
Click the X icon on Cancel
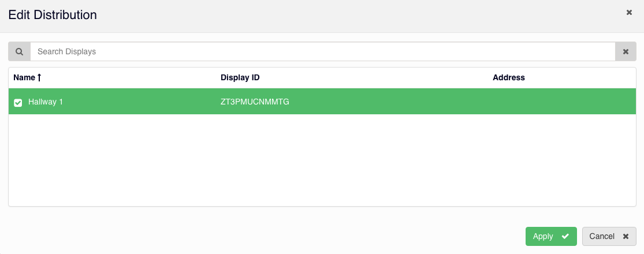click(626, 236)
